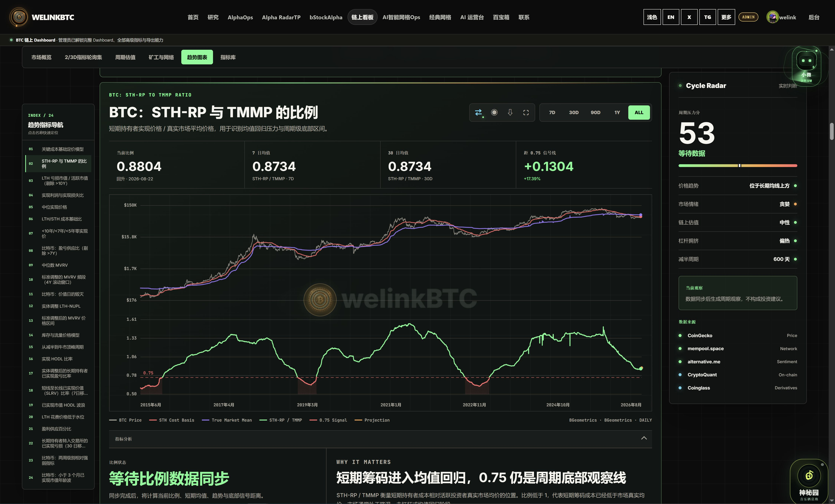
Task: Select the 7D time range
Action: [x=552, y=112]
